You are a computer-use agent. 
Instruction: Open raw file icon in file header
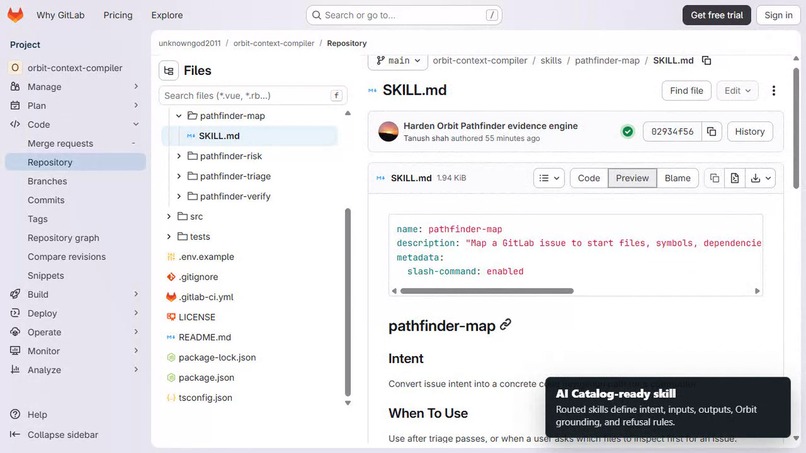point(735,178)
